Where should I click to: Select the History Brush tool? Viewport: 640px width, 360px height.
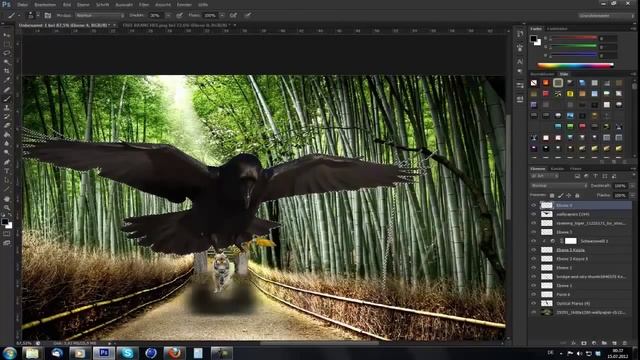[7, 117]
